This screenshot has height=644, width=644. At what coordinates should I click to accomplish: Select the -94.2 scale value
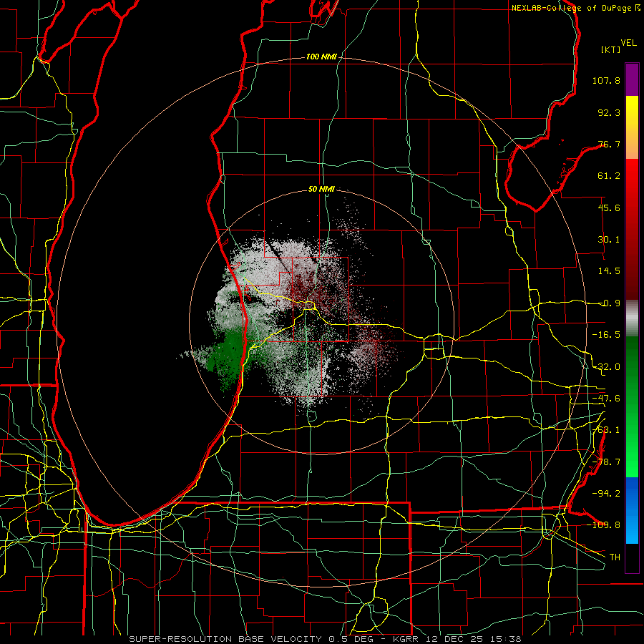pyautogui.click(x=606, y=493)
